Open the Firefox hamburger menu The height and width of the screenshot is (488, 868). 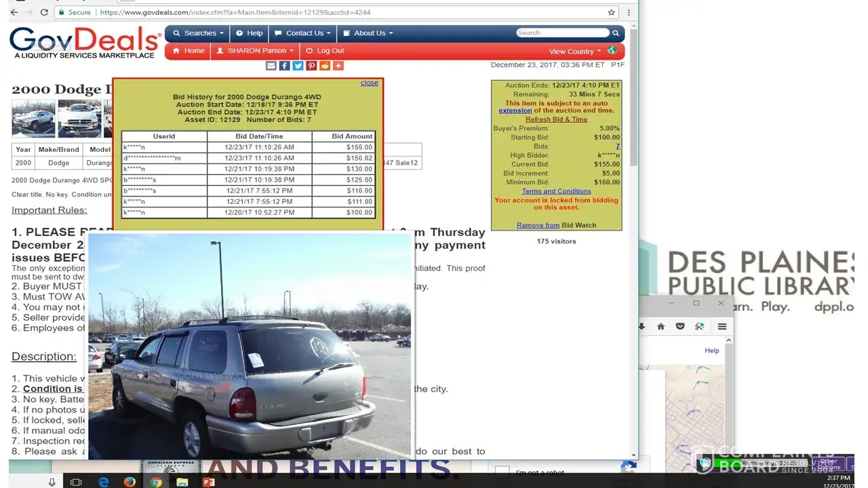[x=722, y=326]
